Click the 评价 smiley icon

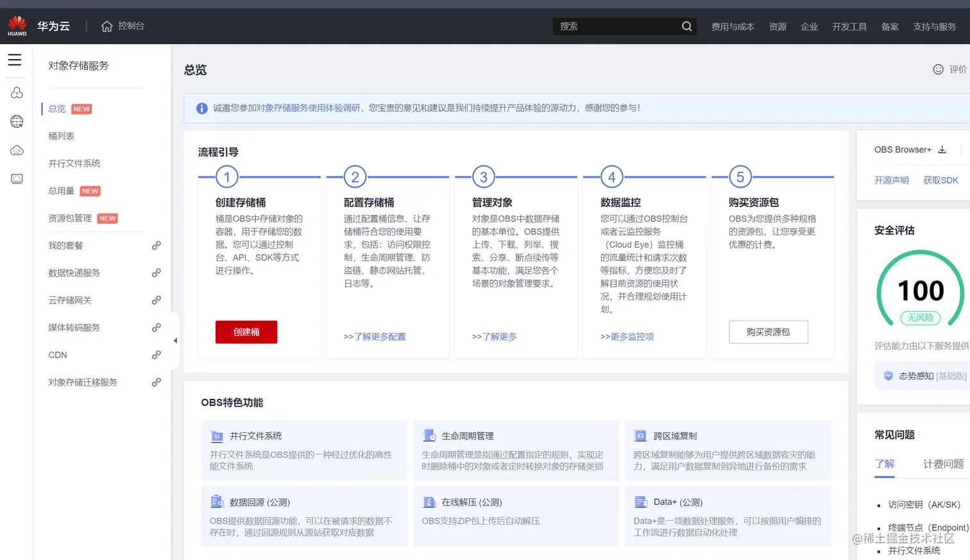point(938,69)
